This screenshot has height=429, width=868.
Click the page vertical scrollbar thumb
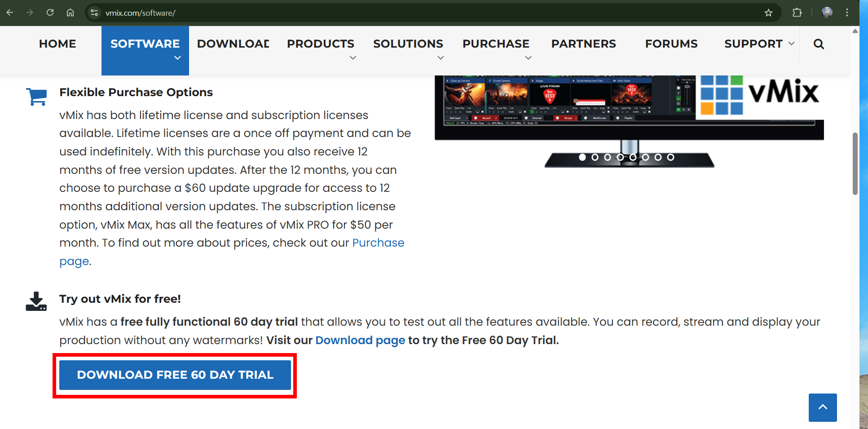(855, 164)
